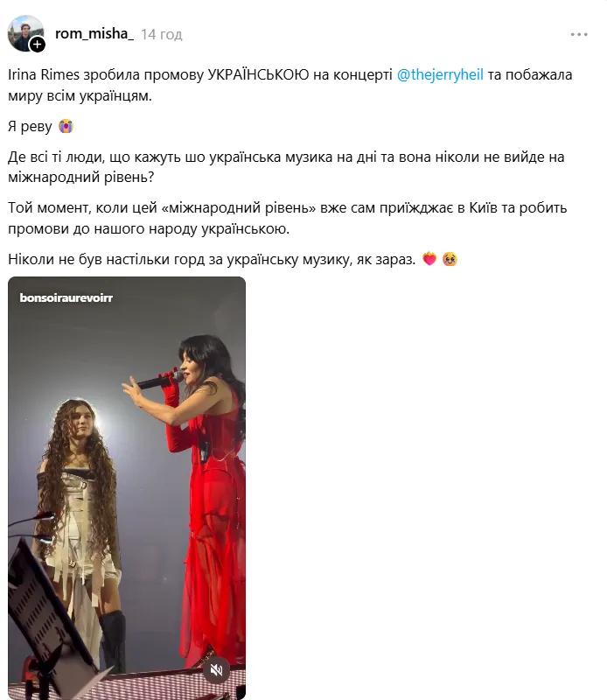Open the three-dot more options menu
The image size is (607, 700).
(x=579, y=34)
